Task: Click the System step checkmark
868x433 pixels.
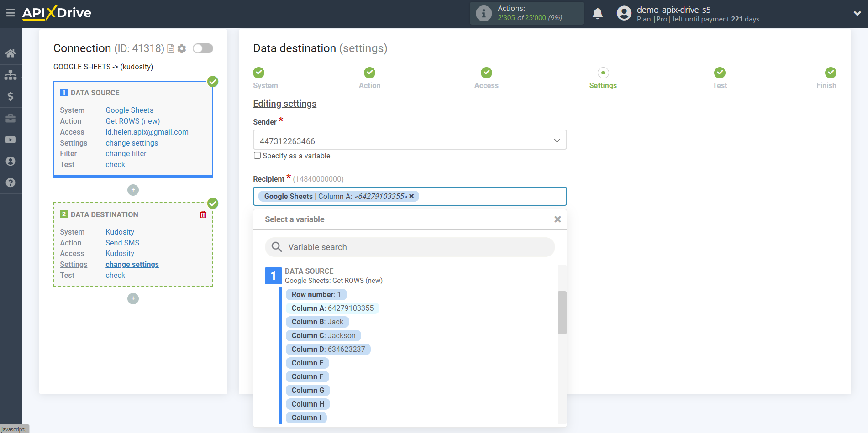Action: click(259, 73)
